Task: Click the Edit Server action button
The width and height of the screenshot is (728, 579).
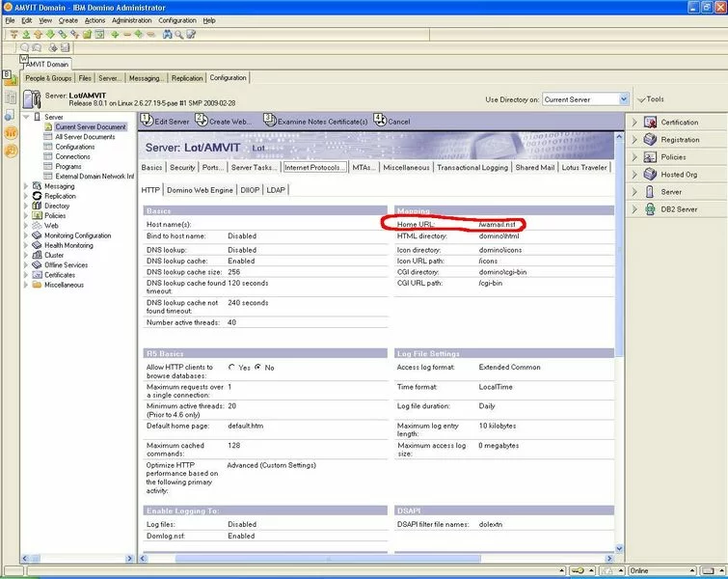Action: coord(165,122)
